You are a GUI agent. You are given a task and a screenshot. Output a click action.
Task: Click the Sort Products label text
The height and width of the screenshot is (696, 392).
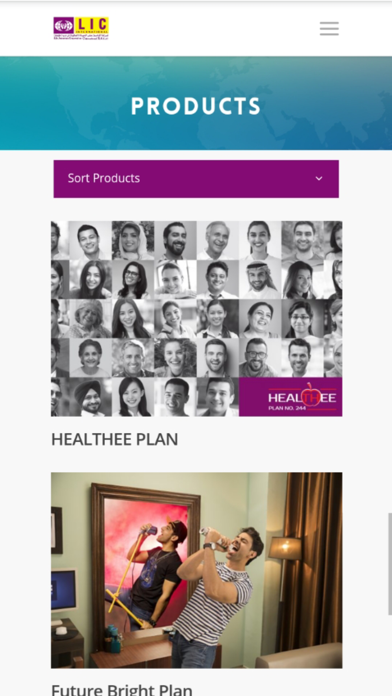coord(104,178)
